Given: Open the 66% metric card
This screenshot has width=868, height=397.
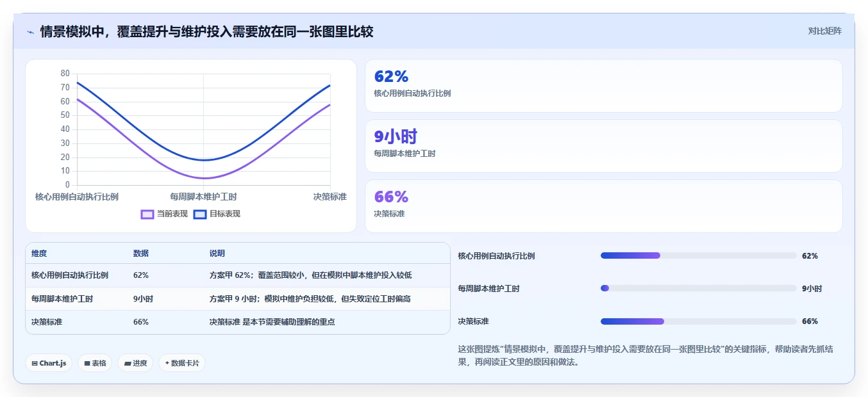Looking at the screenshot, I should point(603,206).
